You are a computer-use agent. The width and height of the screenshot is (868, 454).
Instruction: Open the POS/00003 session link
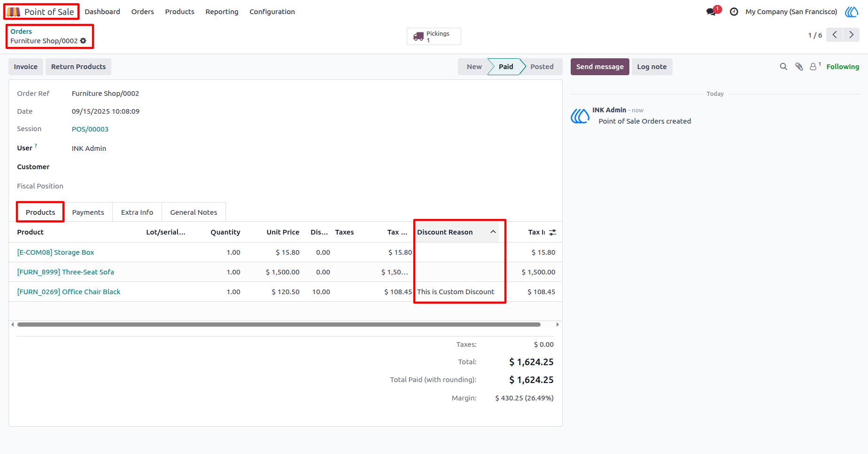(x=90, y=129)
